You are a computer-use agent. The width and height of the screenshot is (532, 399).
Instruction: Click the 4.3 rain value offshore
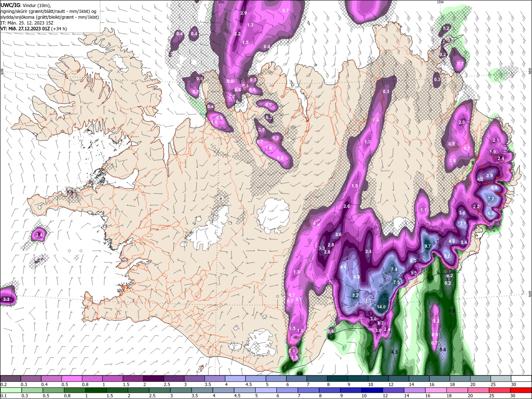(x=394, y=352)
